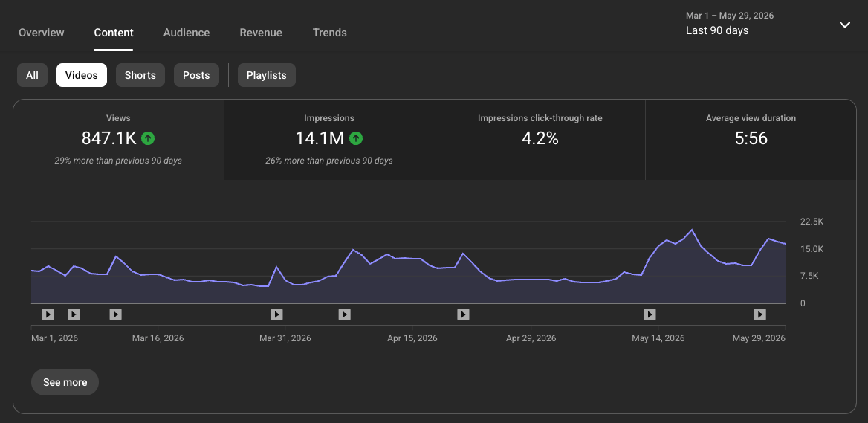Click the green up arrow beside Views
The width and height of the screenshot is (868, 423).
148,138
